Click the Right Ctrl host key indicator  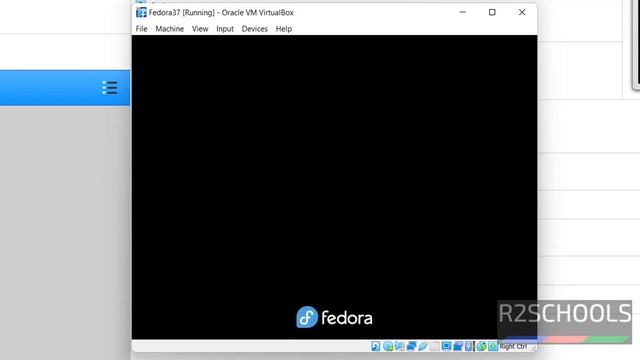point(513,347)
